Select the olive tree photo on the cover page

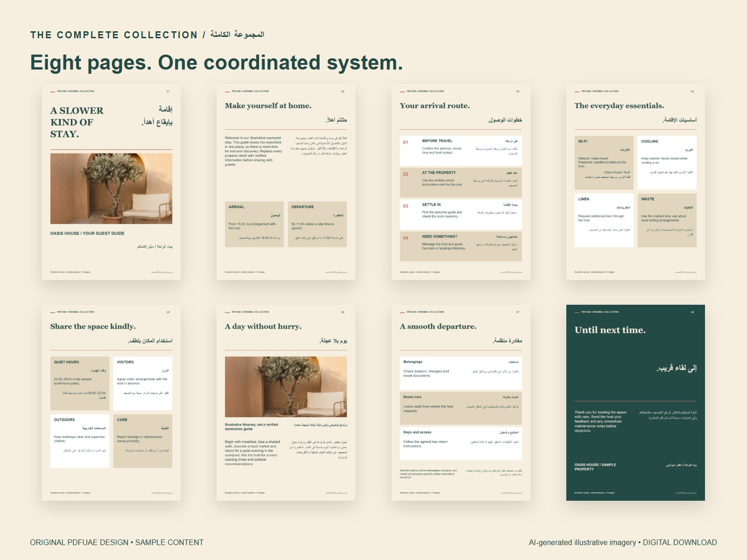111,189
